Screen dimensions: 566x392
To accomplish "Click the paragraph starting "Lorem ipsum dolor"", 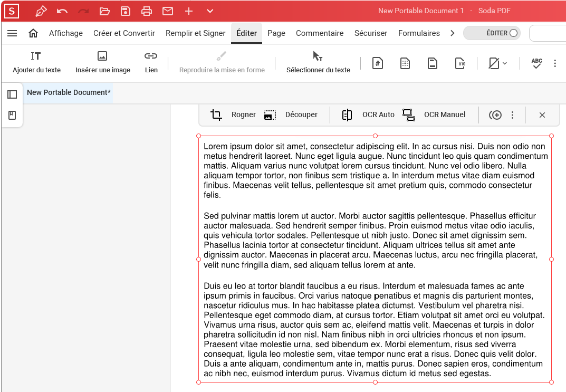I will click(376, 171).
